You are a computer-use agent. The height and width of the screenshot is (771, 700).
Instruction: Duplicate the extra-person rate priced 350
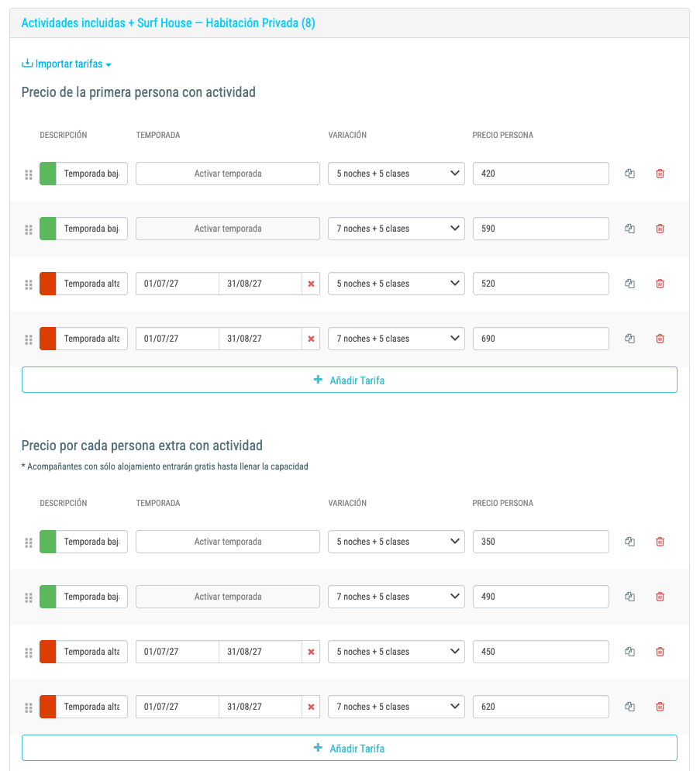coord(629,542)
